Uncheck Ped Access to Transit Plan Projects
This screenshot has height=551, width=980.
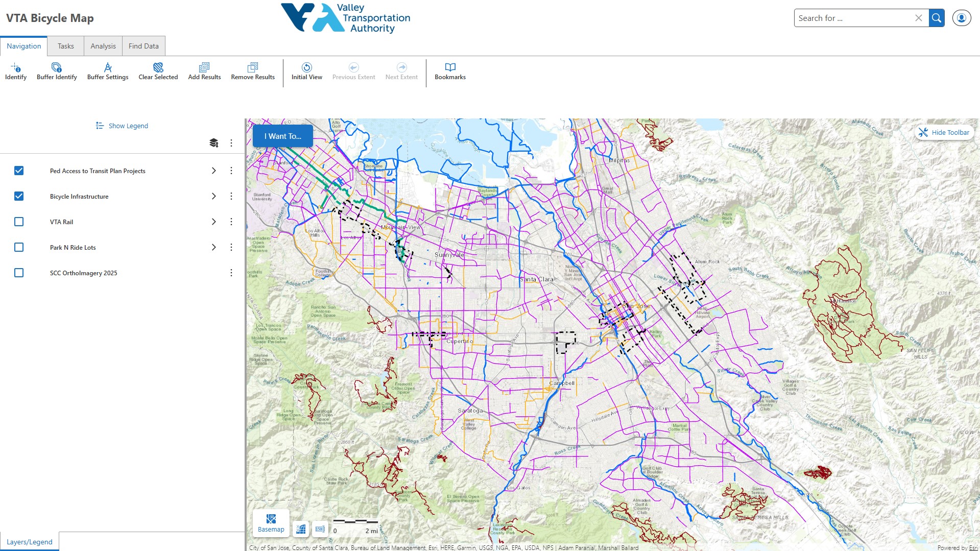(x=19, y=171)
